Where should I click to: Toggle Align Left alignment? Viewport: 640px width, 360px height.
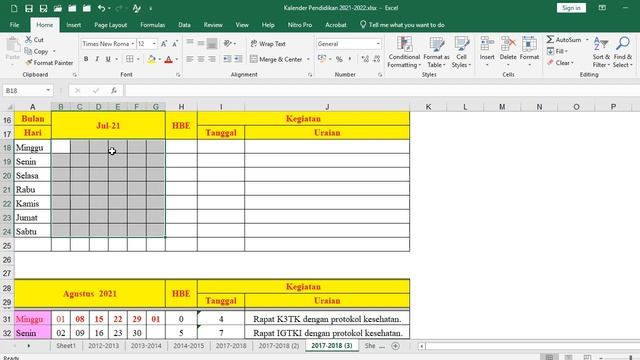pyautogui.click(x=190, y=59)
